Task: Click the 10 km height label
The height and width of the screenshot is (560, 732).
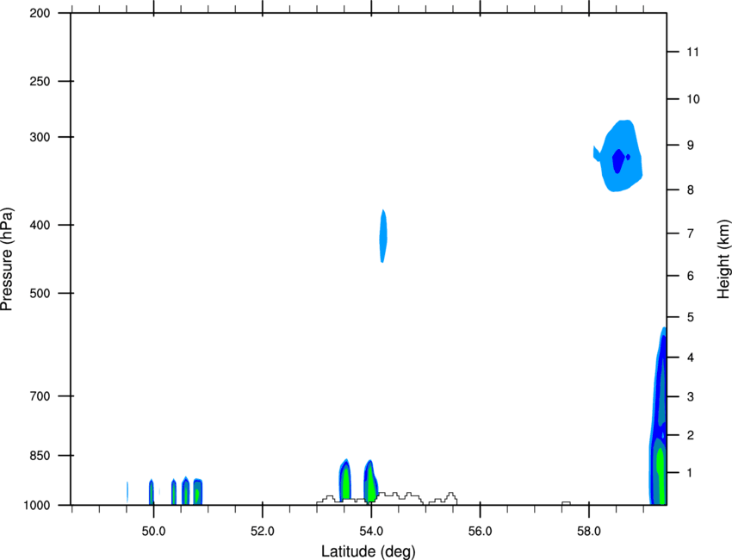Action: coord(693,99)
